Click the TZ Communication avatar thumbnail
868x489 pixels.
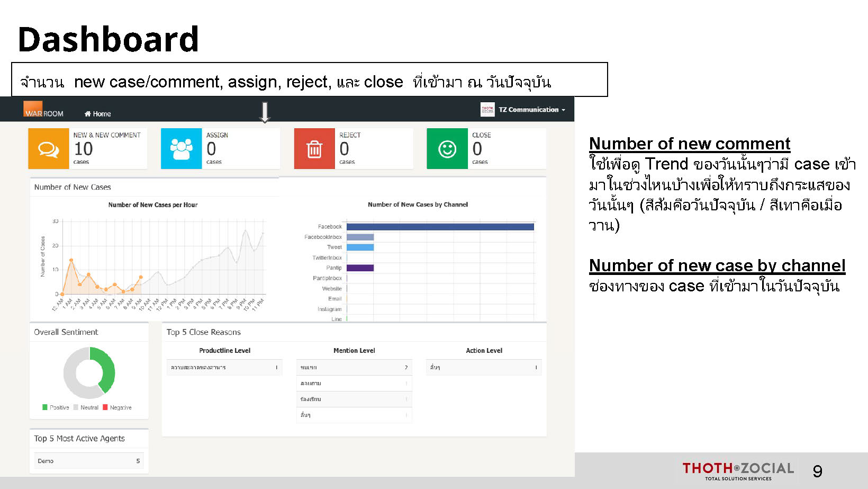coord(487,110)
